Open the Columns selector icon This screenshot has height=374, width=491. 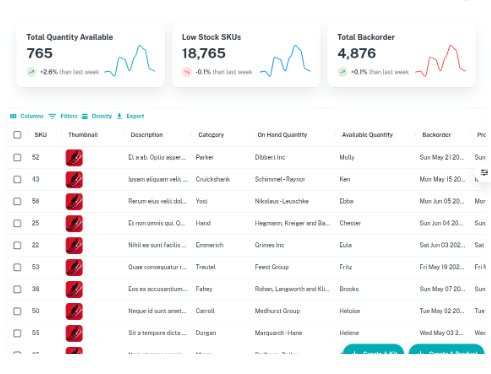(13, 116)
